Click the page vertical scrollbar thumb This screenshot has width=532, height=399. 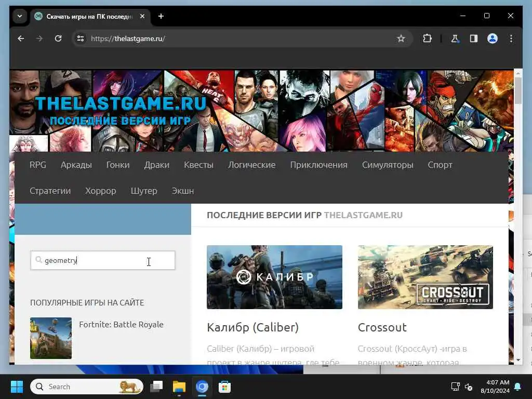point(518,90)
